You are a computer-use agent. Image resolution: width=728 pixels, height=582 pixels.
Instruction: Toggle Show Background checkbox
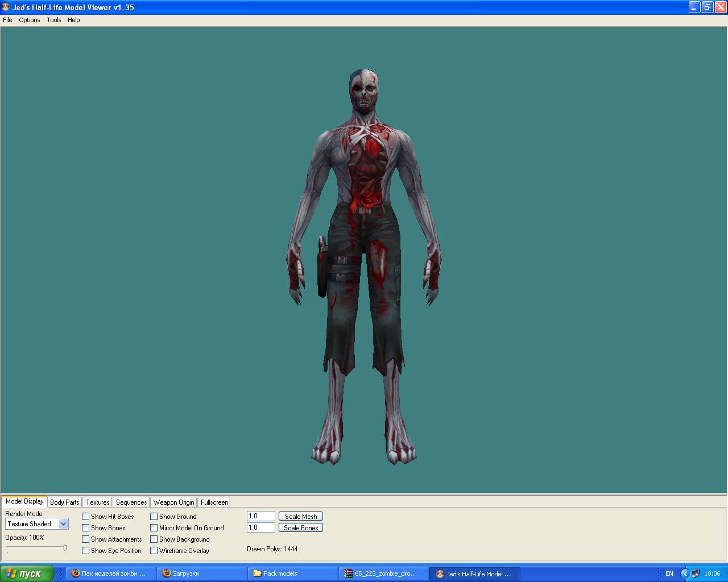point(154,539)
